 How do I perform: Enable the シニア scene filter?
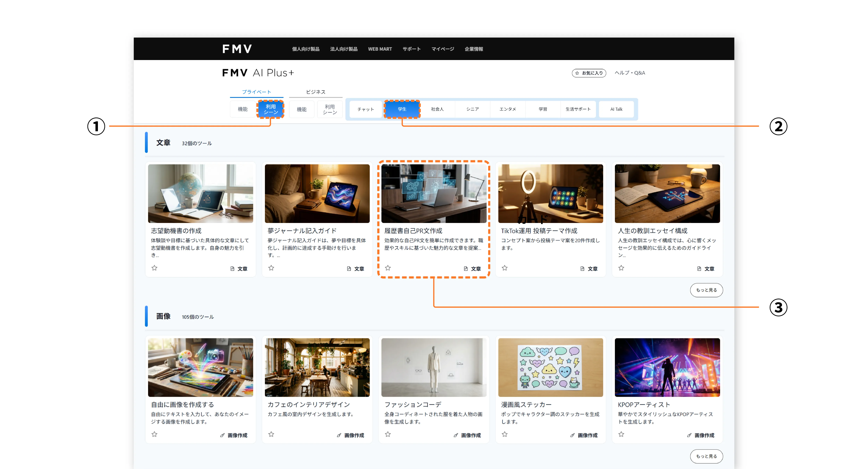pos(472,109)
